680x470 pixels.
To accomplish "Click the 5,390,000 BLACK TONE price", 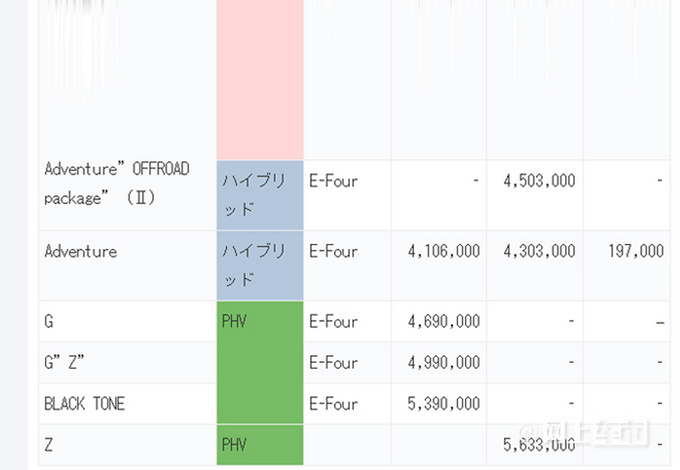I will (444, 404).
